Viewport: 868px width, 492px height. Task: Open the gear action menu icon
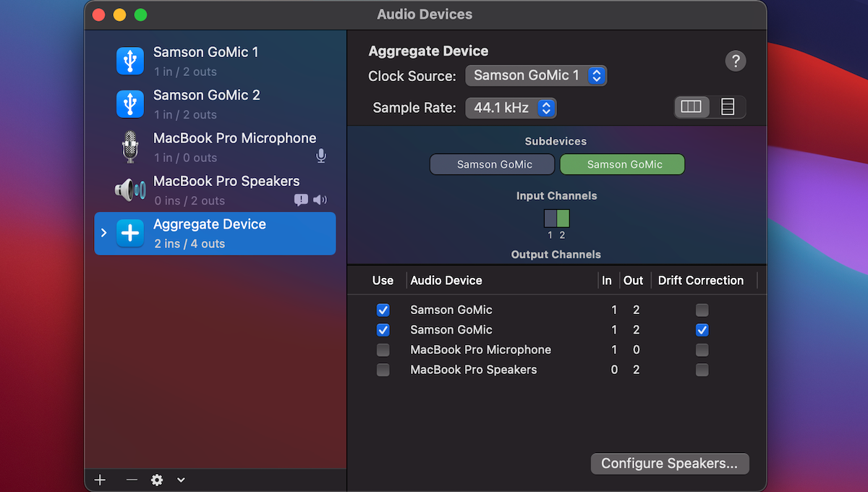coord(157,479)
